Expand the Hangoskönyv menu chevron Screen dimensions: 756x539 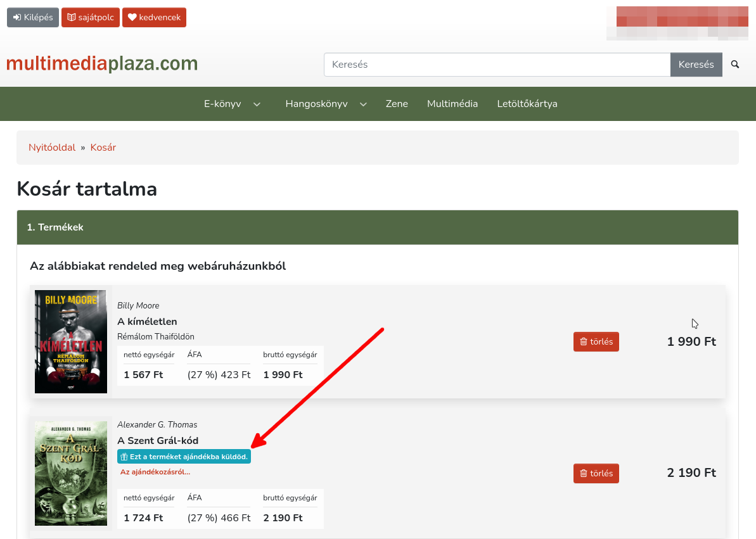pyautogui.click(x=363, y=105)
